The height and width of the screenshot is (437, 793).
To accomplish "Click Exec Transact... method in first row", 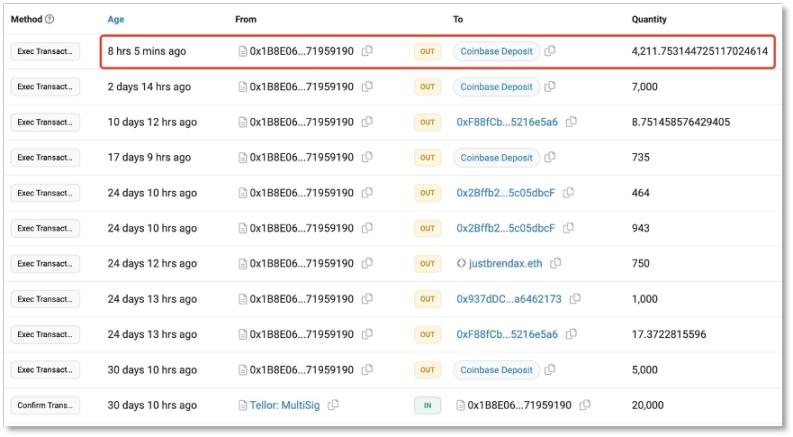I will click(45, 51).
